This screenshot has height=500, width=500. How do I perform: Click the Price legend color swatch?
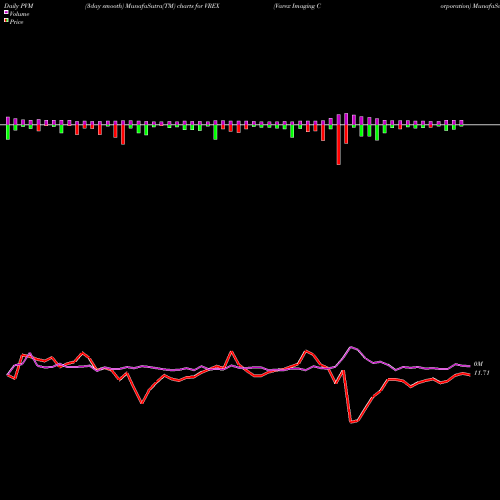(6, 20)
